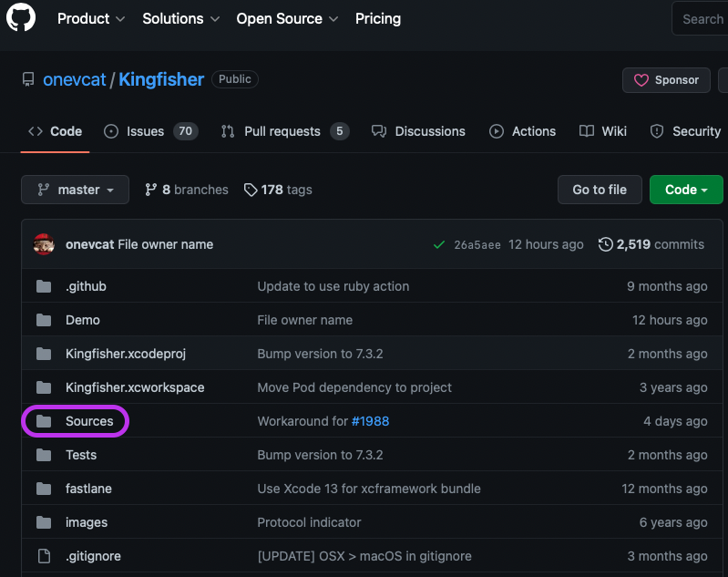The height and width of the screenshot is (577, 728).
Task: Click the .gitignore file icon
Action: (44, 556)
